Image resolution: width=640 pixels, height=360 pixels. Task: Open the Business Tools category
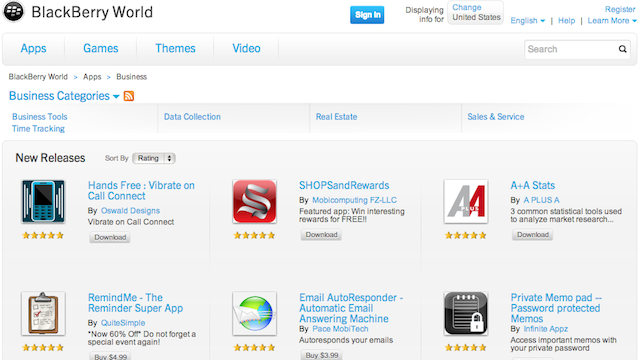pyautogui.click(x=40, y=117)
